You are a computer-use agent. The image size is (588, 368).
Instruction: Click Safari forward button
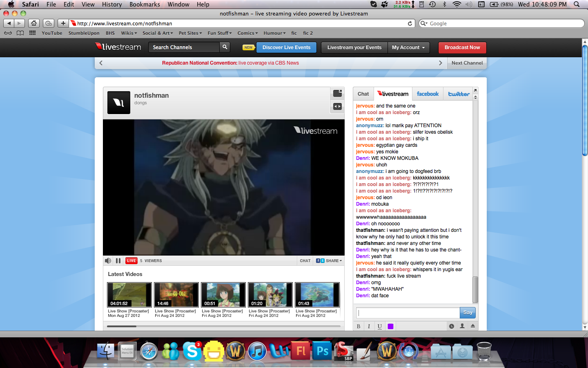click(19, 23)
